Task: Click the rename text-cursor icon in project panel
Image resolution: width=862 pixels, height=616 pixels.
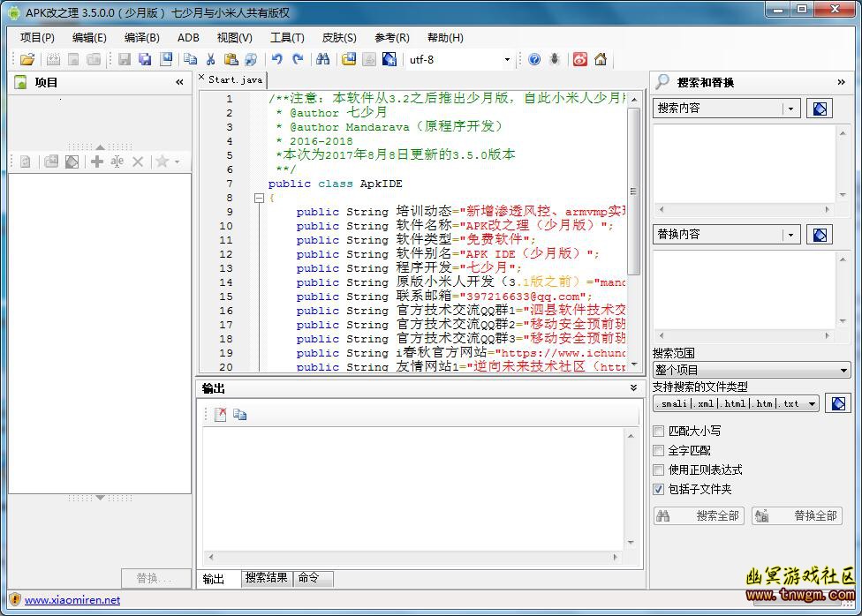Action: tap(117, 162)
